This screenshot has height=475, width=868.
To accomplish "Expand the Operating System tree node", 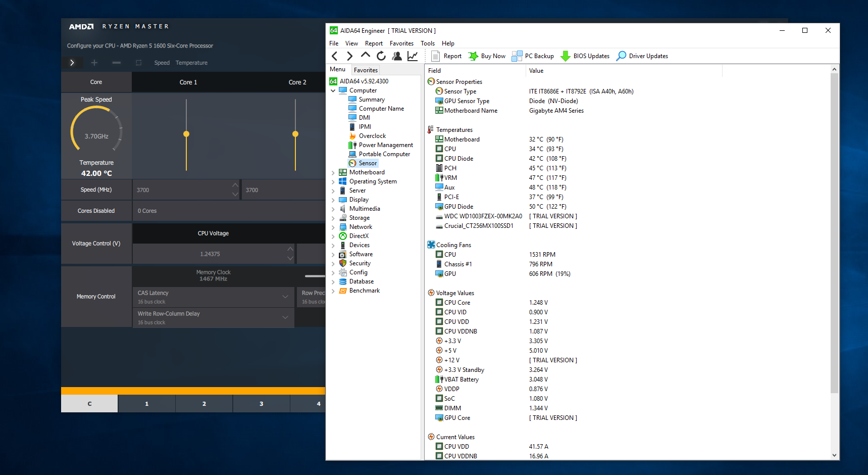I will 333,182.
